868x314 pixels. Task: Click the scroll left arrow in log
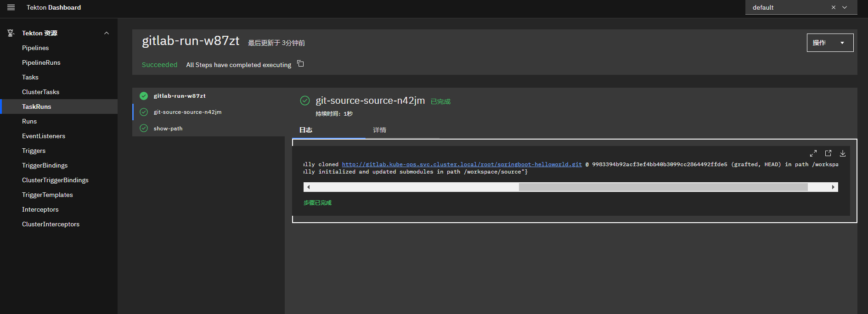pos(308,187)
